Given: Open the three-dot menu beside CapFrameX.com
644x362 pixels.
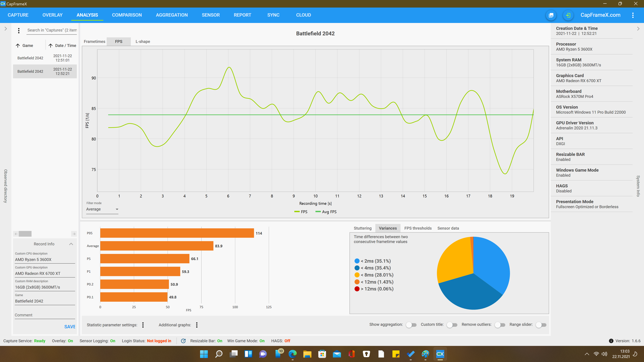Looking at the screenshot, I should point(633,15).
